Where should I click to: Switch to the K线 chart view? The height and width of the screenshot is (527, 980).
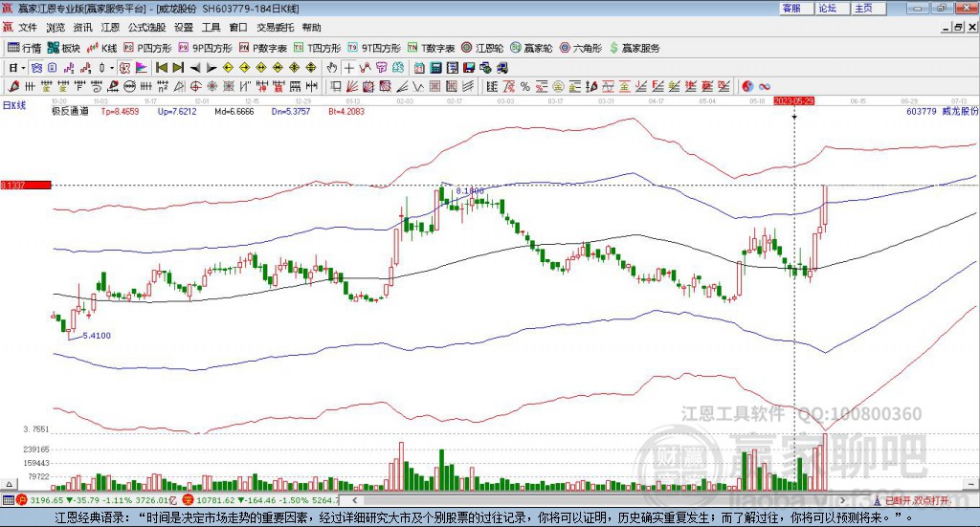(101, 48)
